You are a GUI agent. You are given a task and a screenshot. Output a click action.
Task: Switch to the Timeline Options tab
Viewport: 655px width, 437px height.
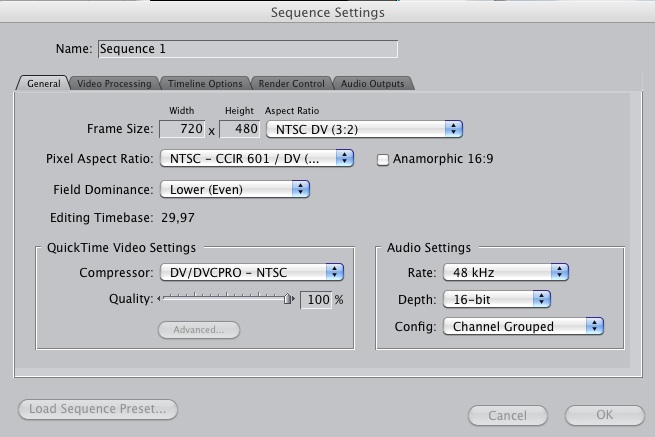point(205,84)
